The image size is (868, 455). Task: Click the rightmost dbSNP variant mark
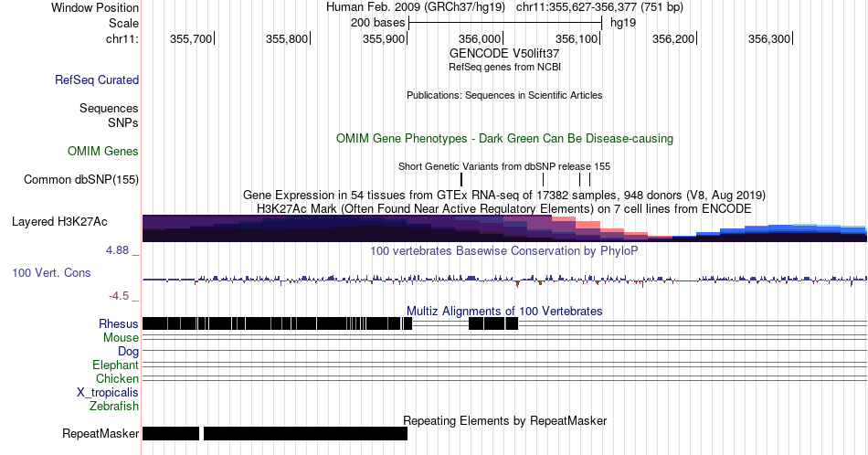pyautogui.click(x=589, y=179)
